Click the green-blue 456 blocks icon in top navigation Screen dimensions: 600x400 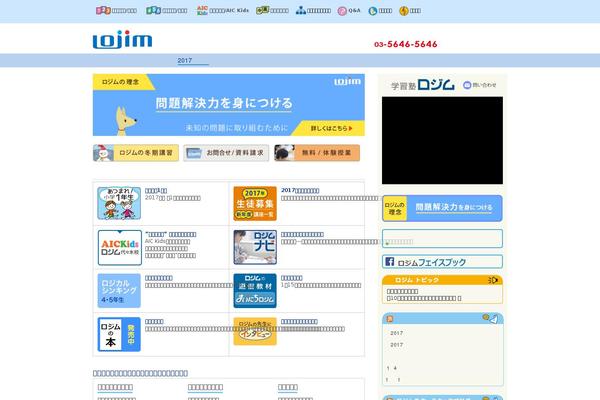click(x=153, y=10)
